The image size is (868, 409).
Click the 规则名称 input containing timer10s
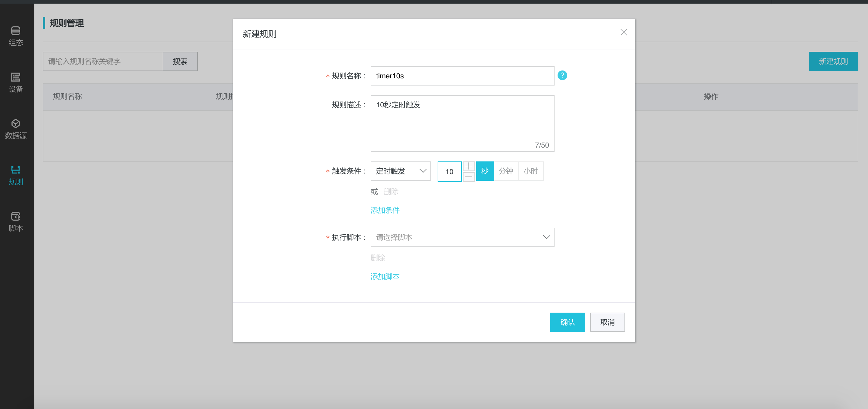coord(462,76)
